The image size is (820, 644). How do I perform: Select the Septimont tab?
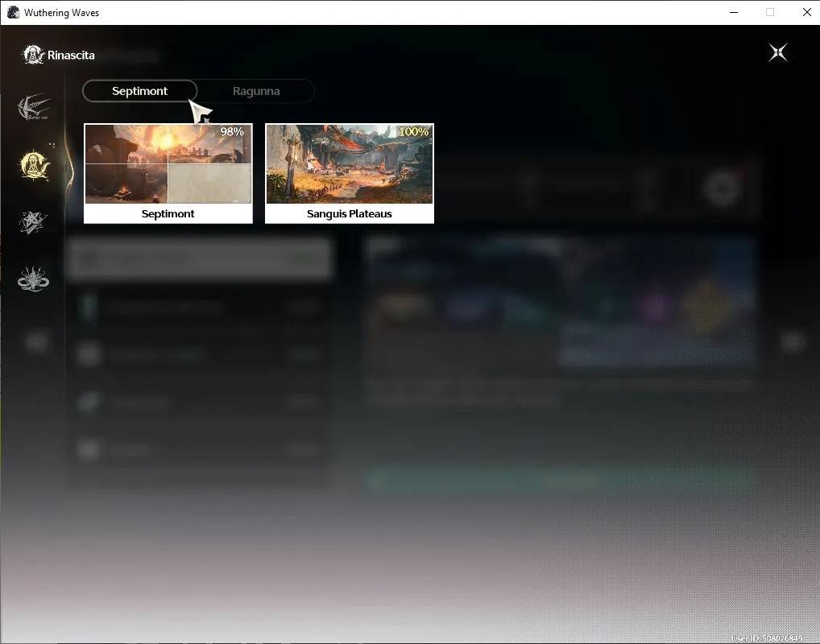pyautogui.click(x=139, y=91)
